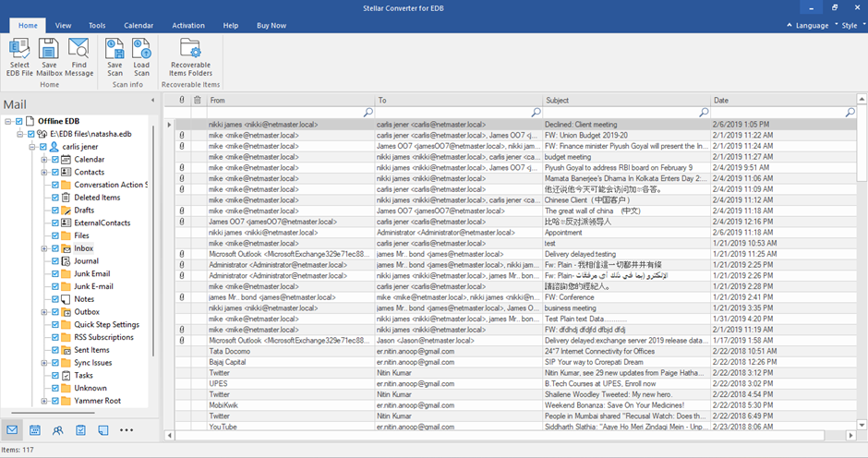Sort by Date column header
The width and height of the screenshot is (868, 458).
pyautogui.click(x=783, y=101)
